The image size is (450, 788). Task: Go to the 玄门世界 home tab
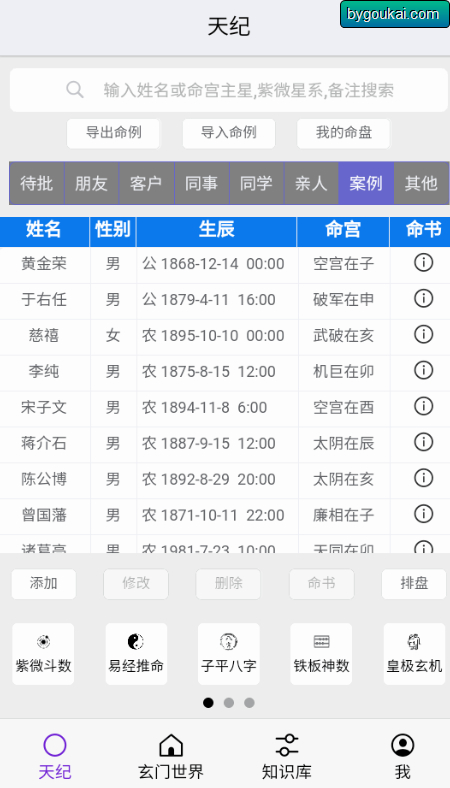(x=171, y=756)
